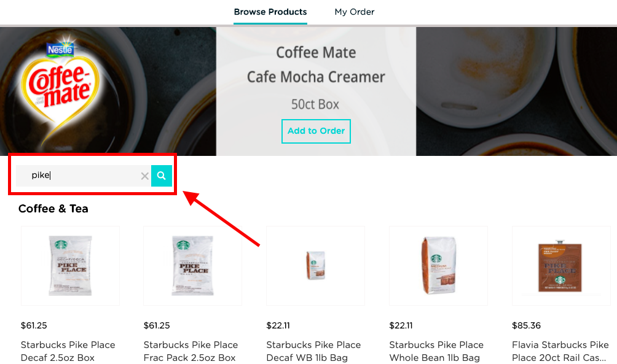
Task: Open Pike Place Frac Pack product image
Action: click(193, 266)
